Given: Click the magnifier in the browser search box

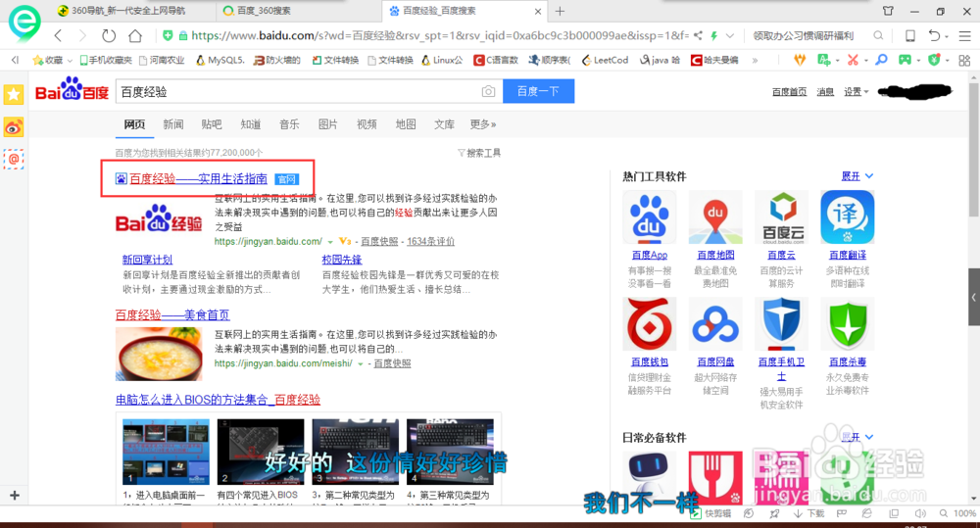Looking at the screenshot, I should tap(878, 35).
